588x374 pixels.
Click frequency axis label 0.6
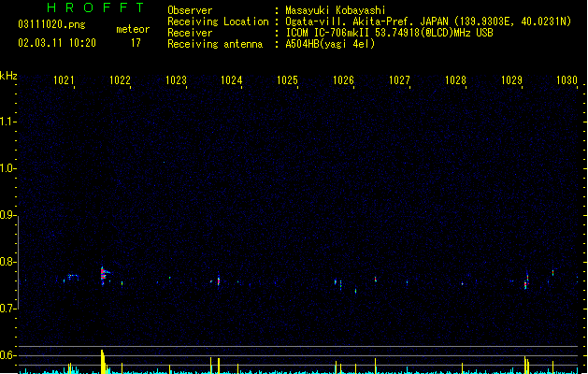pos(7,355)
